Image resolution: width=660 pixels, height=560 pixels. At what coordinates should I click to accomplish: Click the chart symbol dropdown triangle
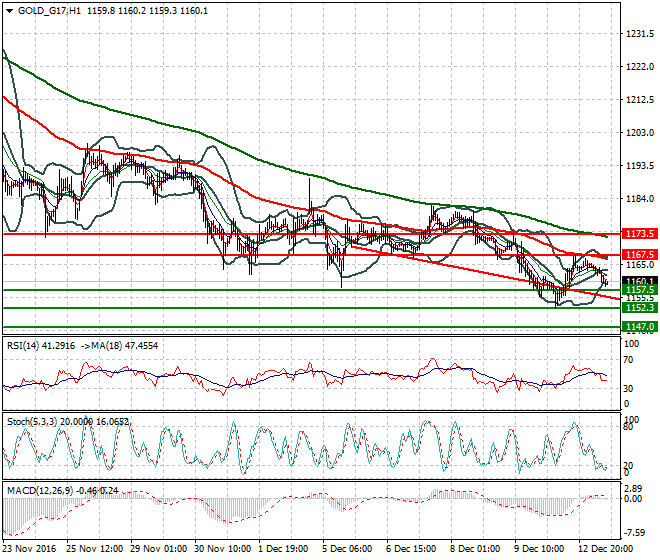[9, 11]
